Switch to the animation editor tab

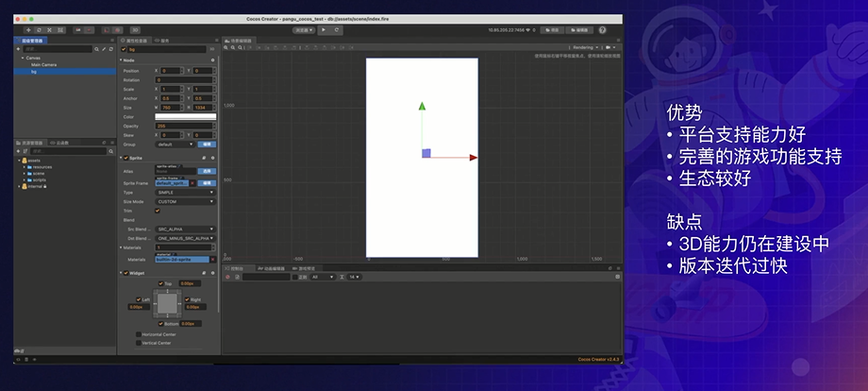pyautogui.click(x=272, y=268)
